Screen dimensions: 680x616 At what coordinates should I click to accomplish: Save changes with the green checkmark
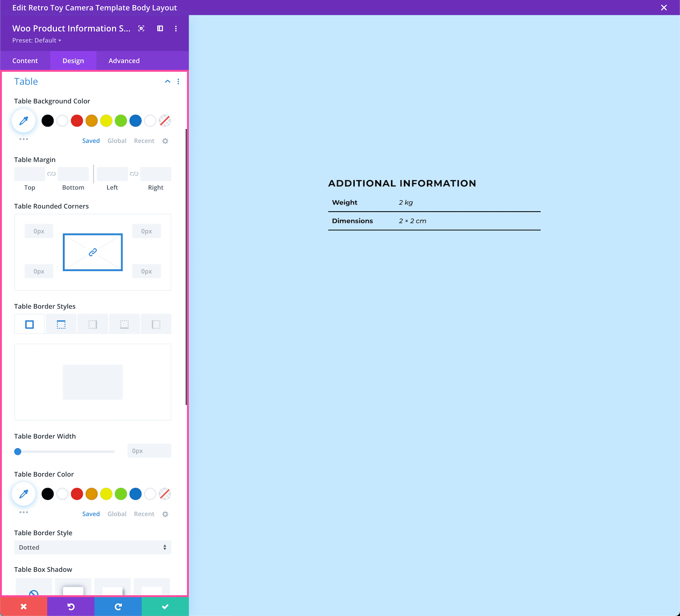point(165,607)
